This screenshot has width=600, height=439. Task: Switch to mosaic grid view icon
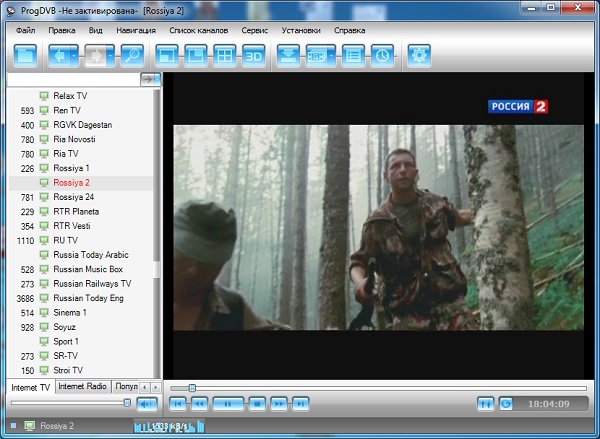point(225,55)
